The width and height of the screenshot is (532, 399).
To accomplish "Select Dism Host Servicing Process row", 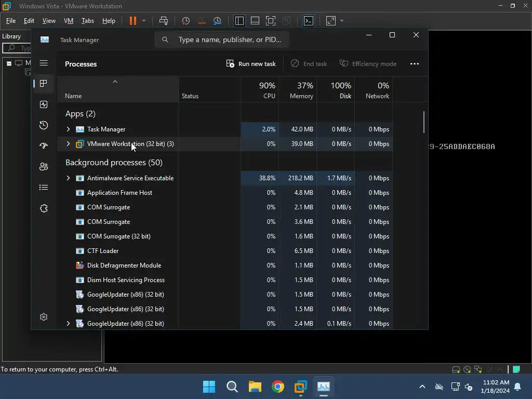I will point(225,280).
